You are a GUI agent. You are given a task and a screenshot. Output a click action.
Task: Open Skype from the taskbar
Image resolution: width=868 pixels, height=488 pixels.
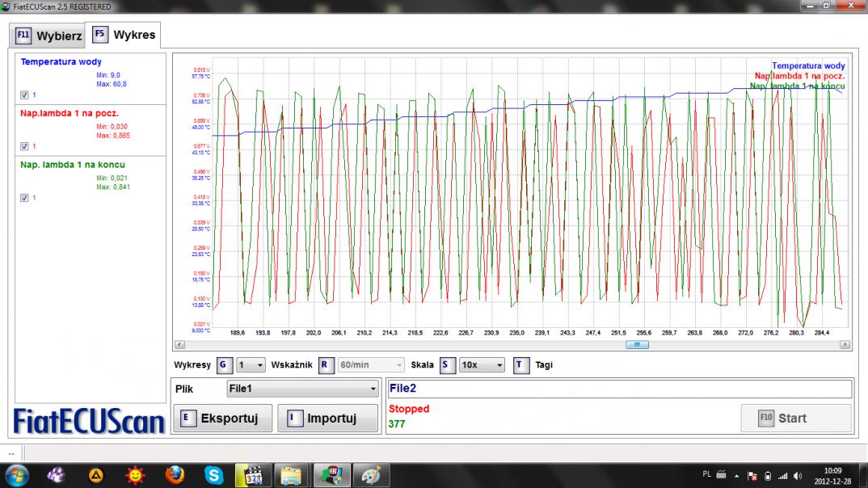tap(213, 475)
